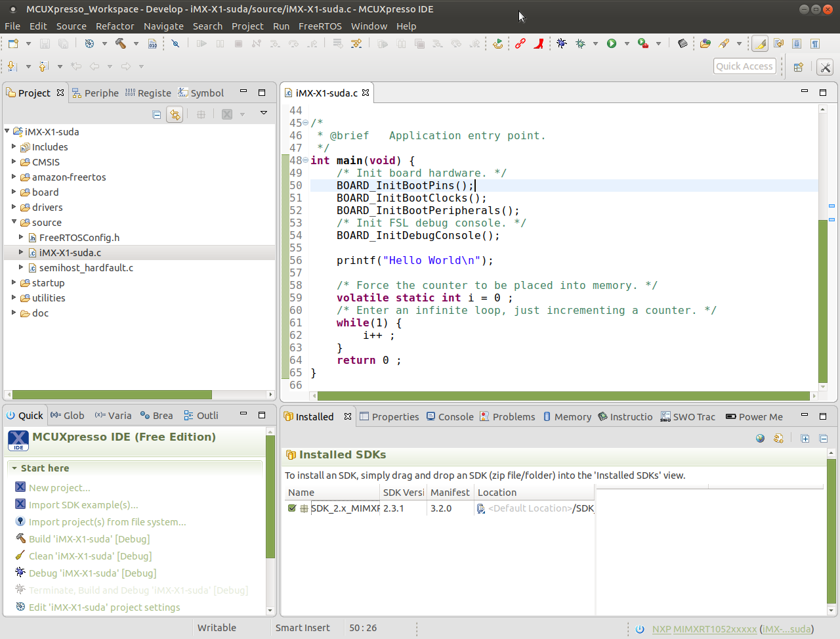The image size is (840, 639).
Task: Switch to the Console tab
Action: [450, 416]
